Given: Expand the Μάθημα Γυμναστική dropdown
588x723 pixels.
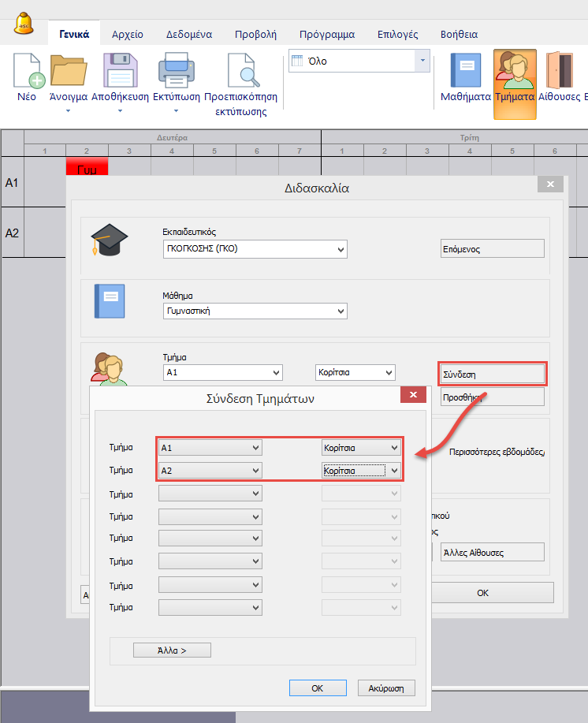Looking at the screenshot, I should 341,311.
